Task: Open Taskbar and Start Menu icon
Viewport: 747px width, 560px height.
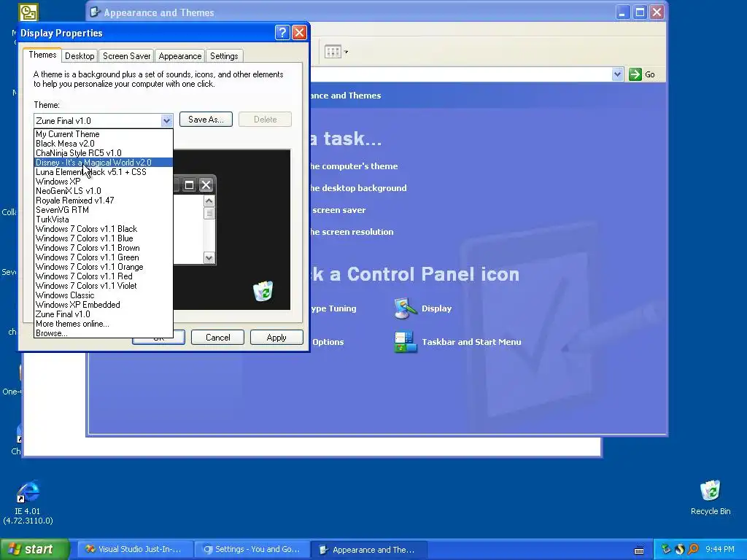Action: [x=406, y=342]
